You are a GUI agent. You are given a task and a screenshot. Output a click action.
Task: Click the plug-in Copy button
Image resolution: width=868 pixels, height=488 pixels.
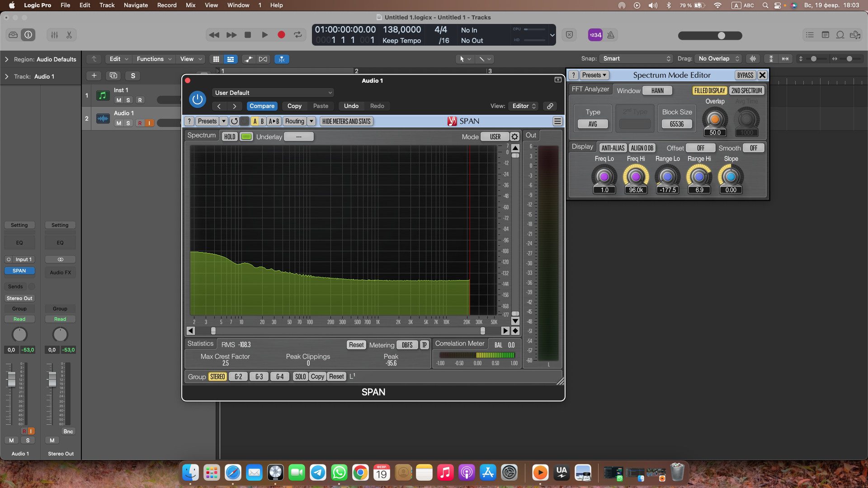[x=294, y=106]
